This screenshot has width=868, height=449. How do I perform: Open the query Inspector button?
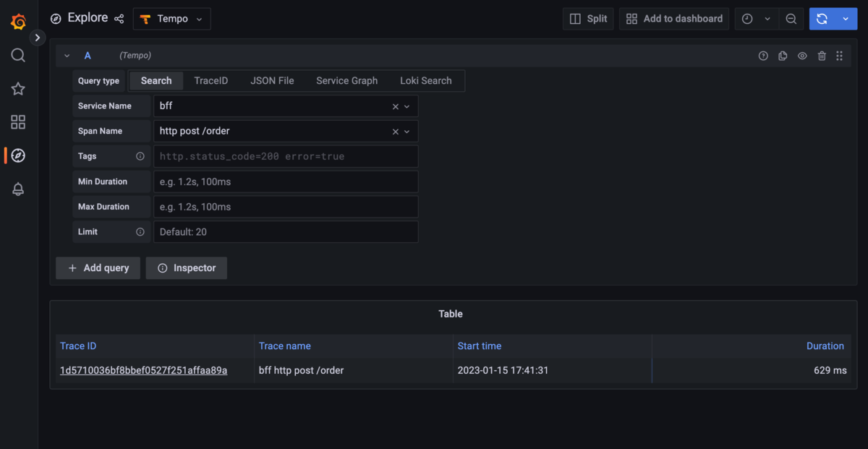click(x=187, y=268)
